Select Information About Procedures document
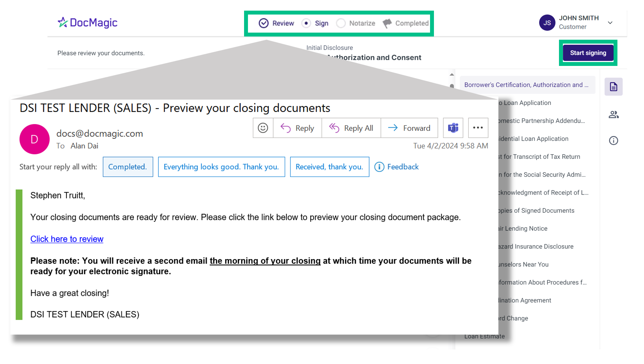The image size is (644, 364). [x=543, y=282]
